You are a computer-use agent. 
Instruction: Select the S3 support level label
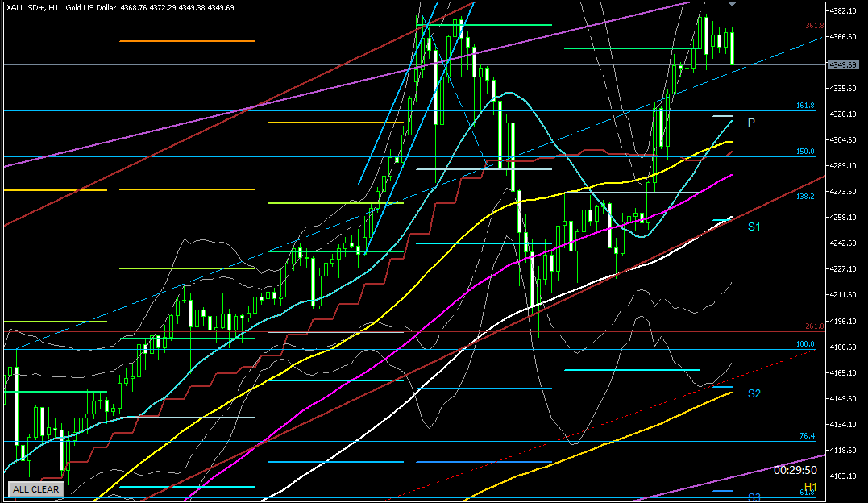point(754,497)
